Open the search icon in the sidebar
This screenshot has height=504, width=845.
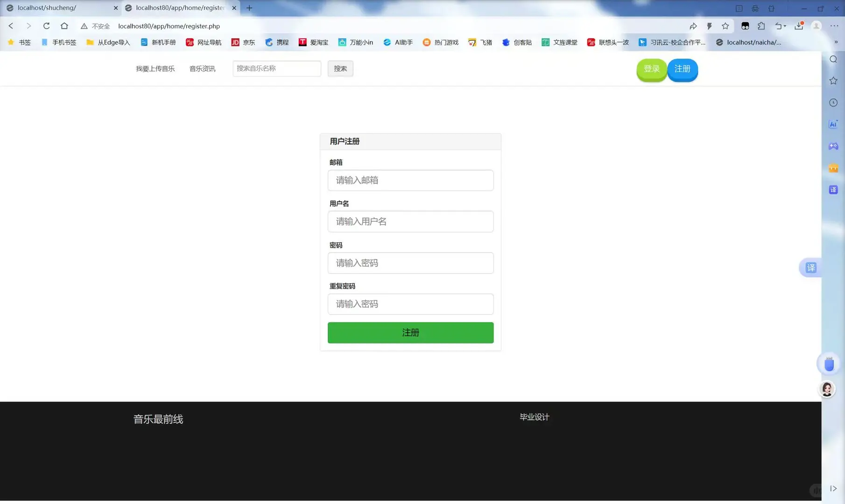pos(833,59)
